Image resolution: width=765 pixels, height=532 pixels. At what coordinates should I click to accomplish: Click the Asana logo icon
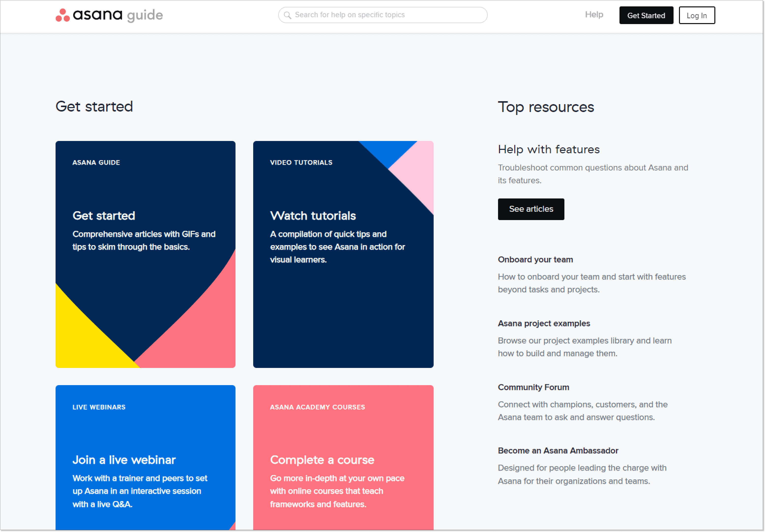(x=62, y=15)
